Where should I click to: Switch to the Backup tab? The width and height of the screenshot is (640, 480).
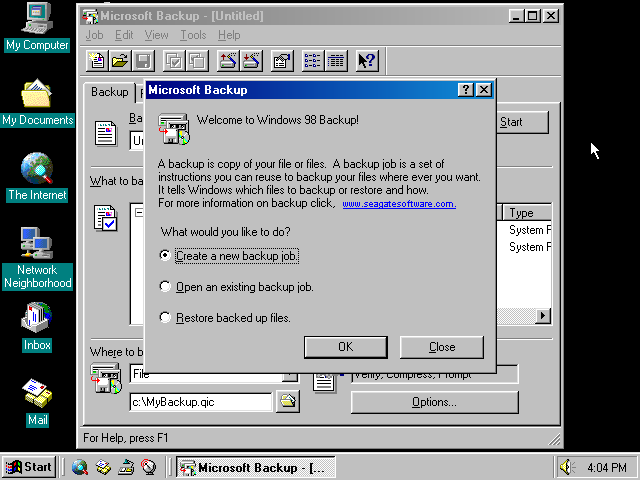(x=109, y=92)
